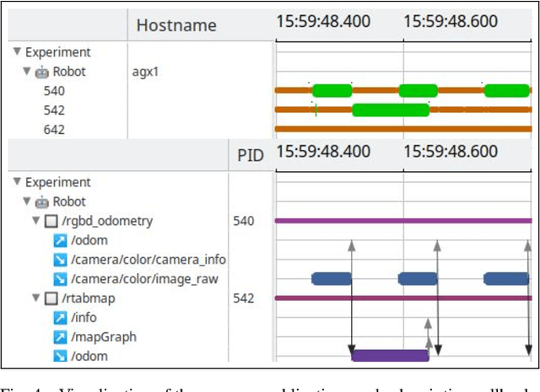Click the PID column header
This screenshot has height=392, width=540.
(248, 152)
